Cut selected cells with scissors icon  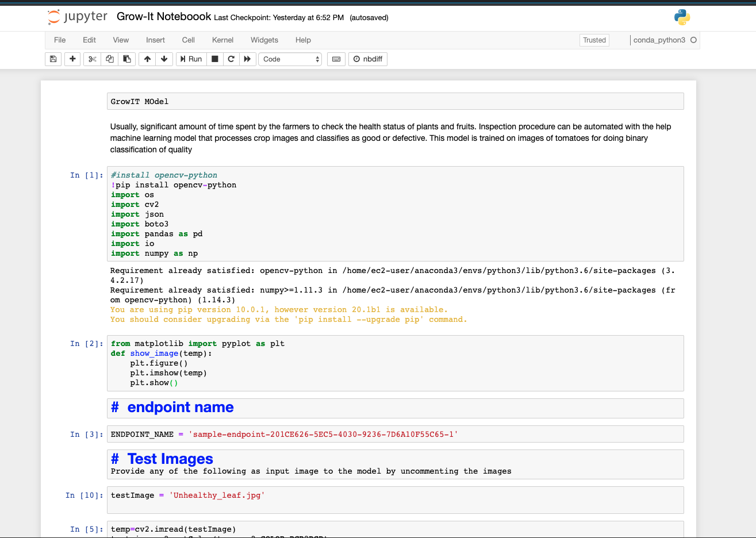[x=92, y=59]
